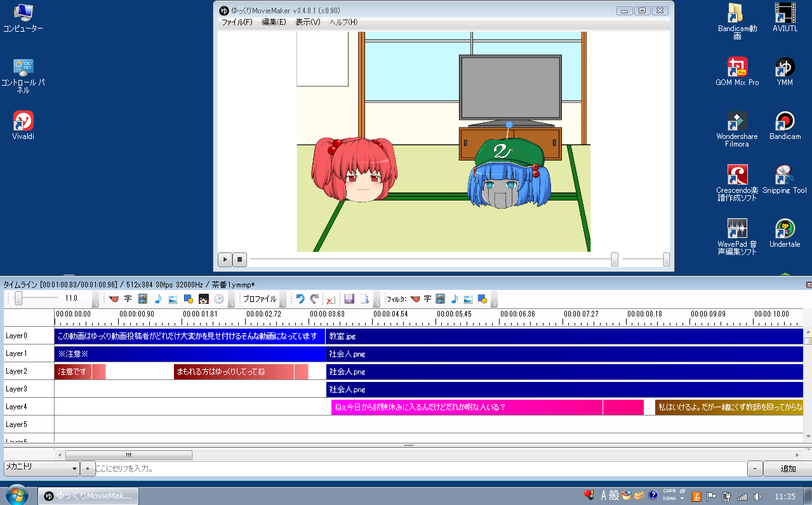The image size is (812, 505).
Task: Add a video item with the film icon
Action: point(143,298)
